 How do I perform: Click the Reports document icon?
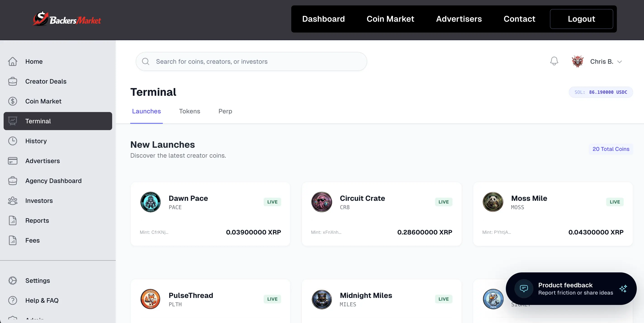click(x=12, y=221)
